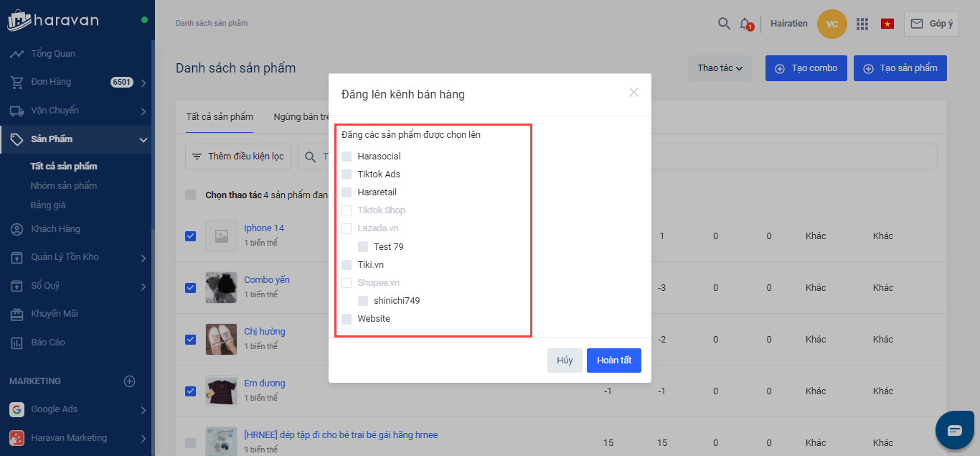Click the Khuyến Mãi gift icon

[17, 314]
